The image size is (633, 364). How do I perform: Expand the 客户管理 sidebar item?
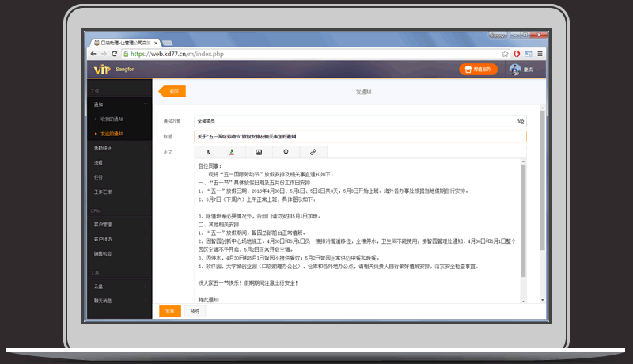pos(146,225)
